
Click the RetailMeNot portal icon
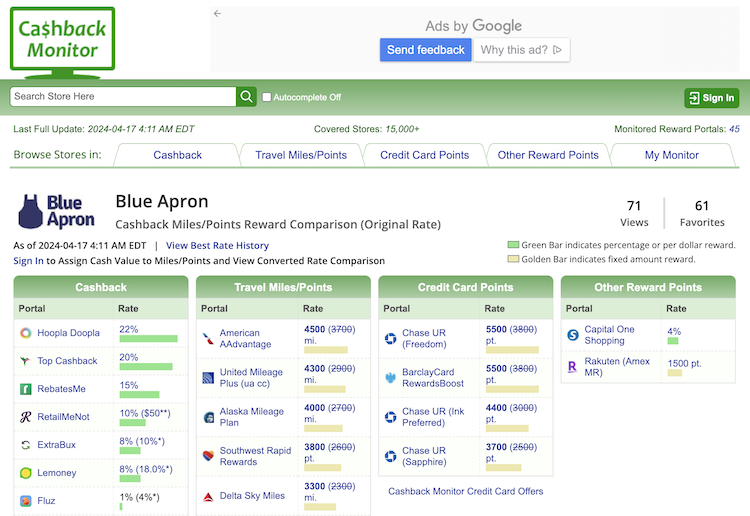click(26, 417)
